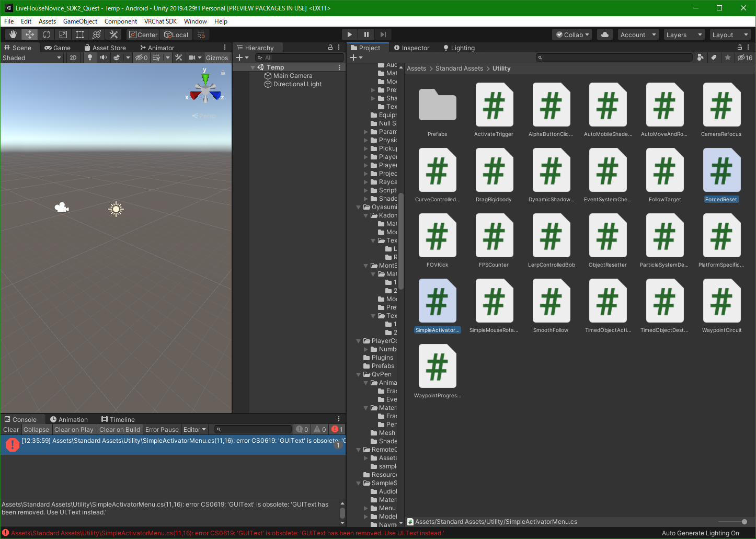The width and height of the screenshot is (756, 539).
Task: Toggle Error Pause in console
Action: pos(162,429)
